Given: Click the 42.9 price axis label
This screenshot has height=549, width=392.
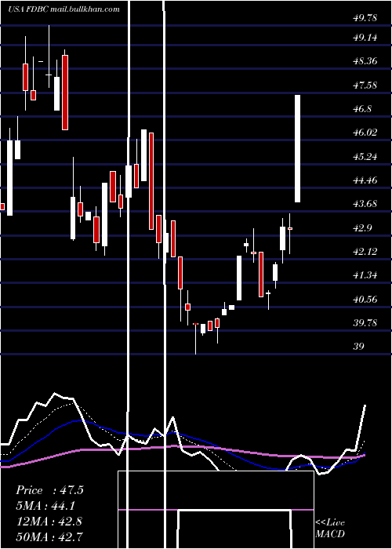Looking at the screenshot, I should [362, 228].
